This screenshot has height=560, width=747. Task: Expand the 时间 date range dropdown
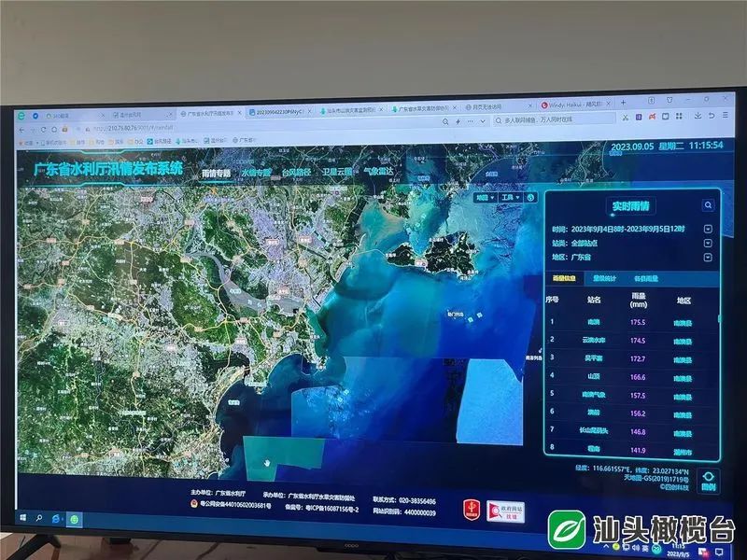[708, 229]
